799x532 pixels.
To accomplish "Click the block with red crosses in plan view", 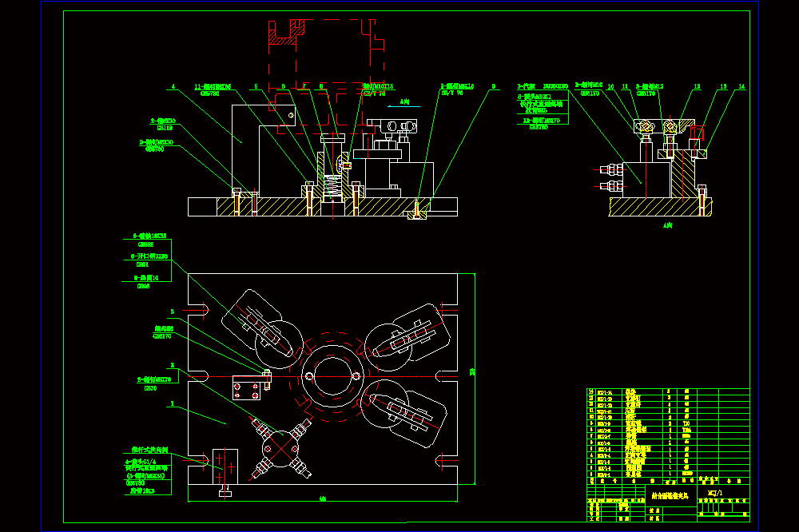I will (x=225, y=466).
